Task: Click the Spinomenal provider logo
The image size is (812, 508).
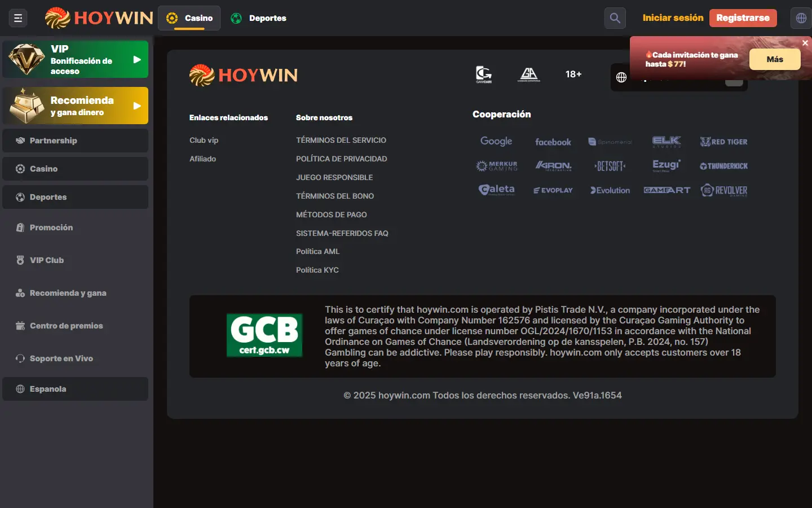Action: tap(610, 142)
